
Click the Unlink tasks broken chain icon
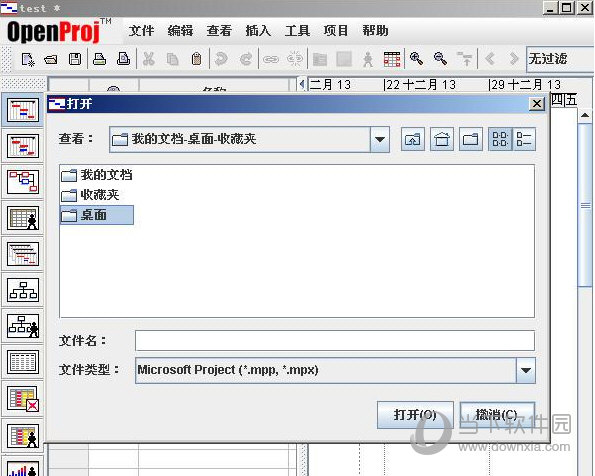click(295, 59)
